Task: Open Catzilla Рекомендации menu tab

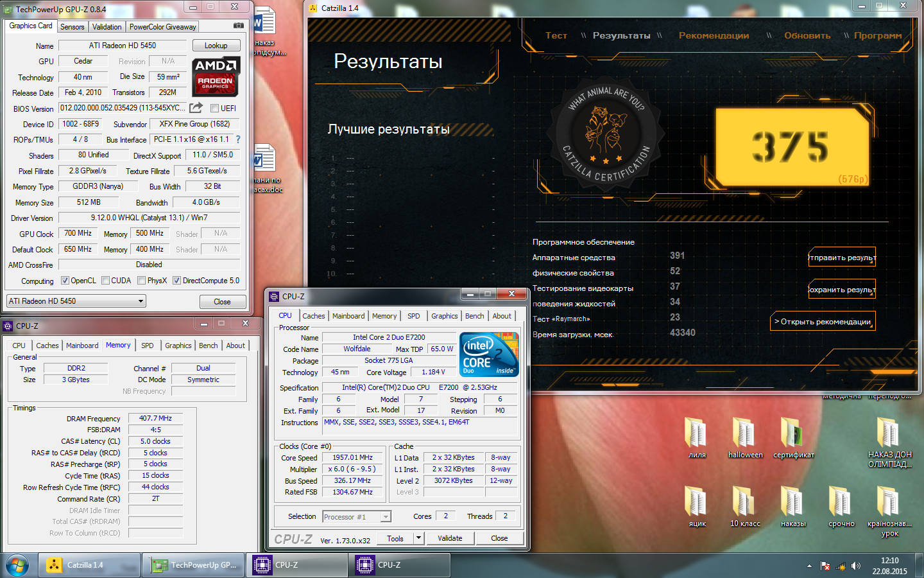Action: [x=714, y=35]
